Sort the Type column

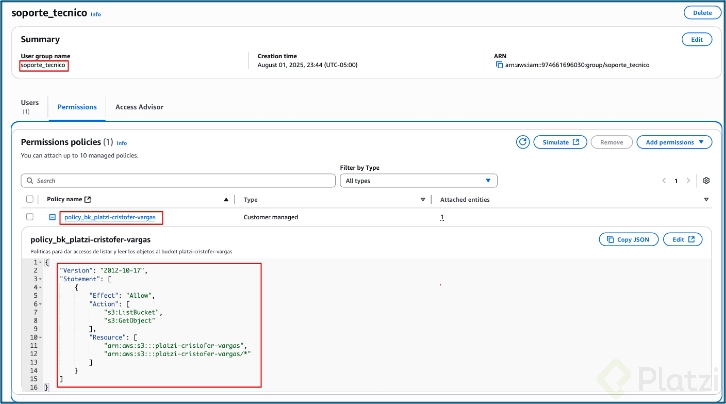tap(423, 199)
